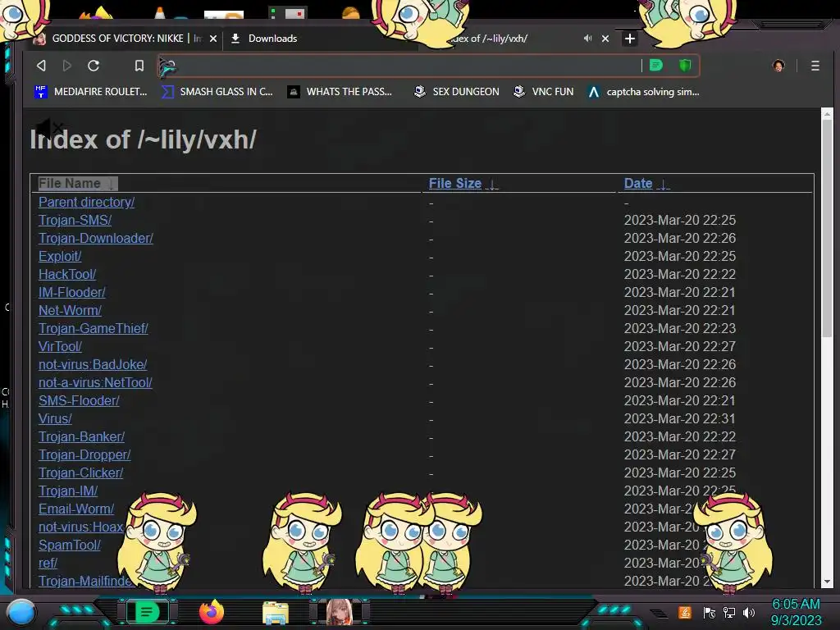Sort the listing by Date
Image resolution: width=840 pixels, height=630 pixels.
click(646, 183)
